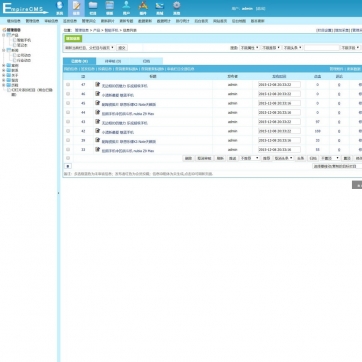Switch to the pending review tab
The image size is (362, 362).
[113, 61]
